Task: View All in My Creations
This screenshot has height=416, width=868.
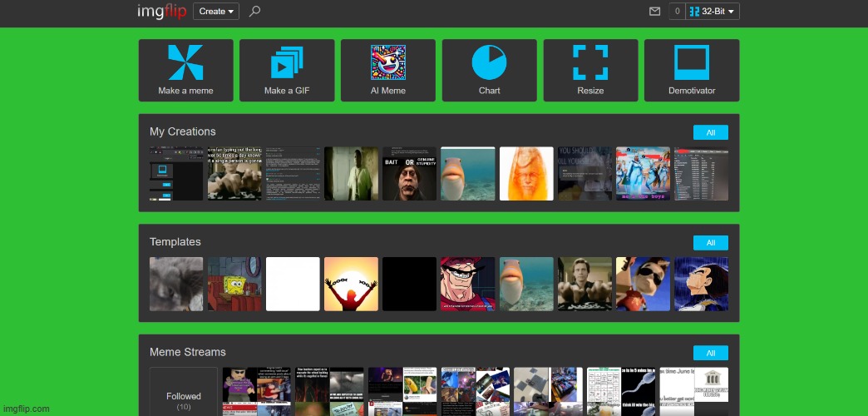Action: click(x=711, y=132)
